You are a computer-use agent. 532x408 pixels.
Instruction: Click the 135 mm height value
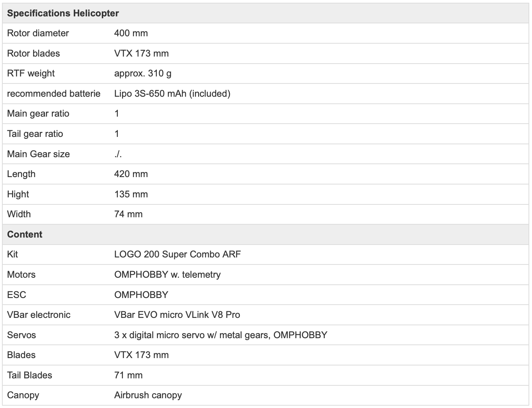[131, 194]
